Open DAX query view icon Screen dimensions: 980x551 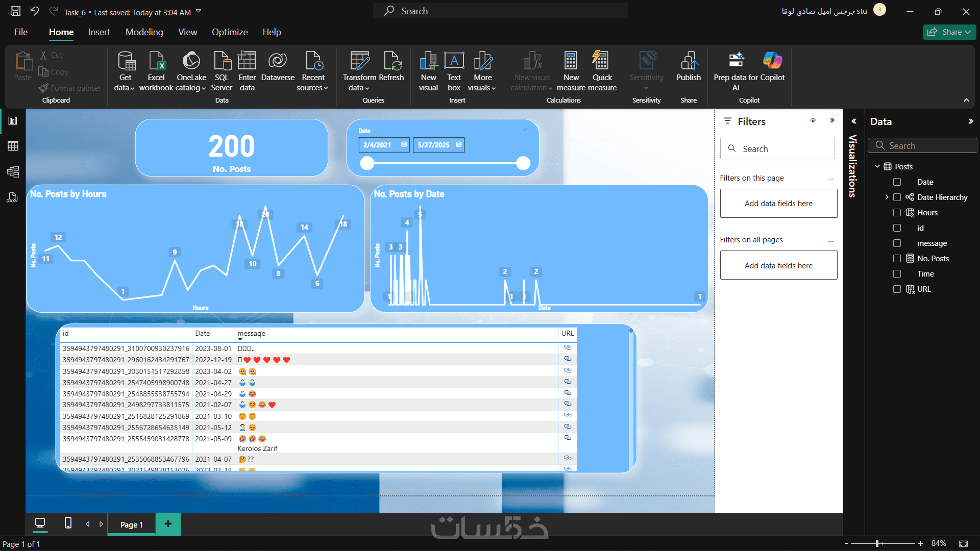coord(12,197)
